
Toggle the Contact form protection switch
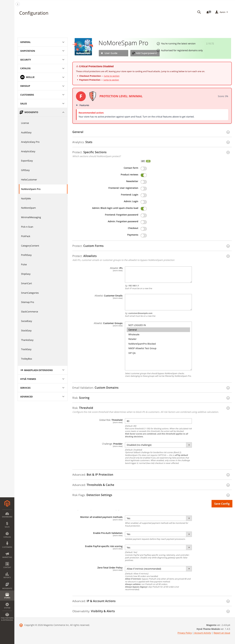coord(143,169)
